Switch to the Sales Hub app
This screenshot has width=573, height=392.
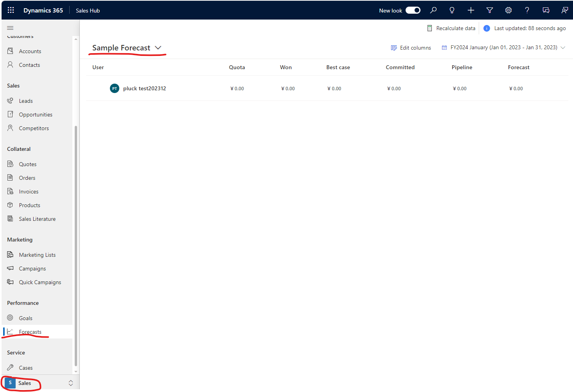pos(88,10)
